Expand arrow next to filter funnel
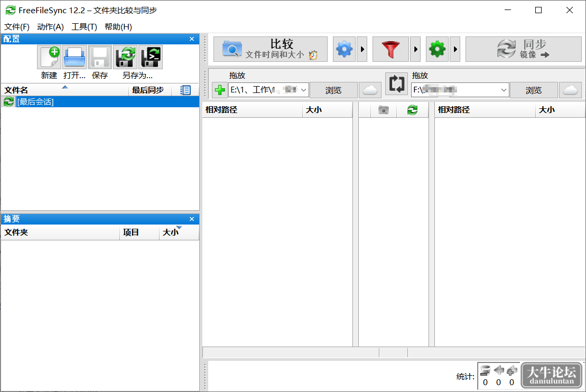The width and height of the screenshot is (586, 392). pos(415,49)
